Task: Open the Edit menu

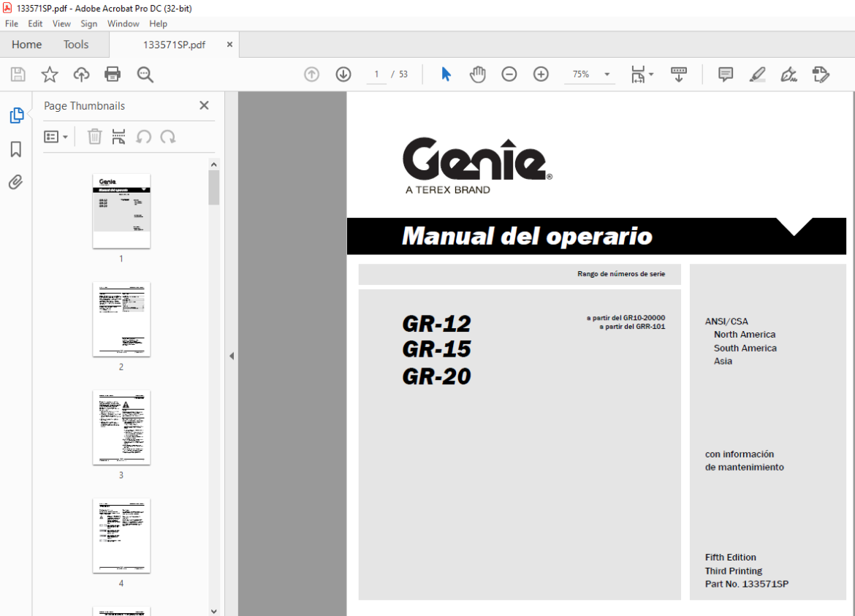Action: 35,23
